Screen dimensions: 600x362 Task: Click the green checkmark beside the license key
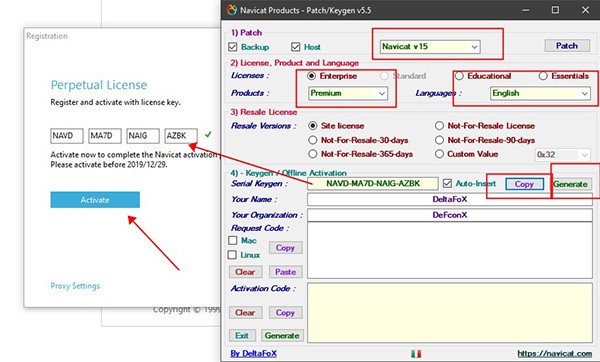point(208,135)
